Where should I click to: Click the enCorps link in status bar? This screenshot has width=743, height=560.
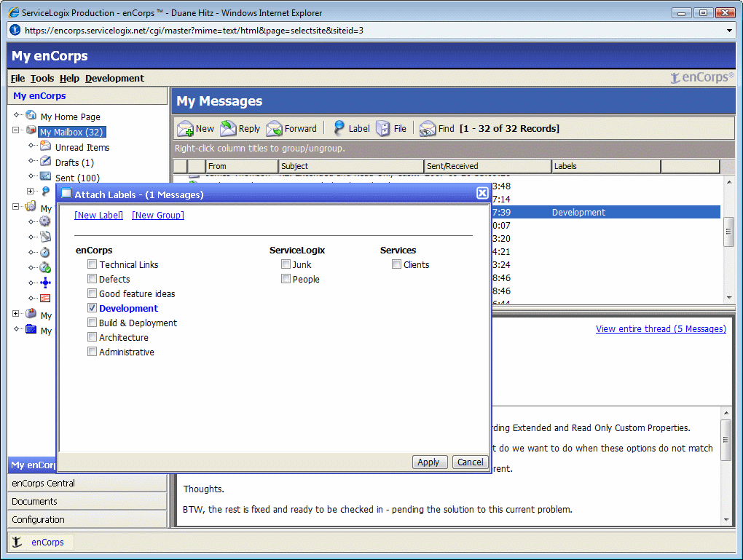click(47, 542)
